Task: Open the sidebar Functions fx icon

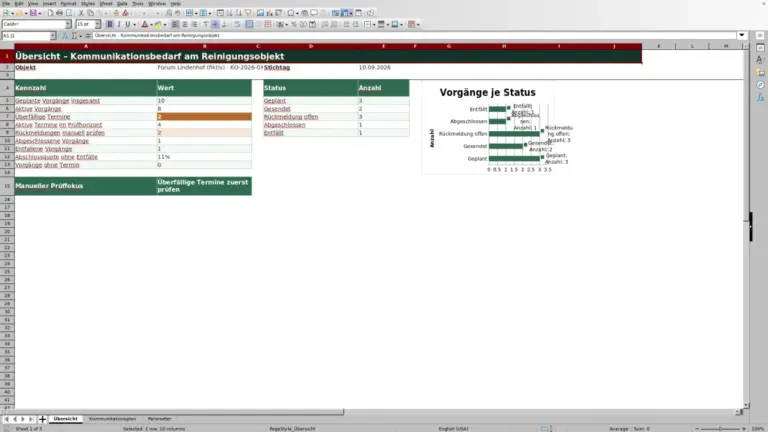Action: pos(760,97)
